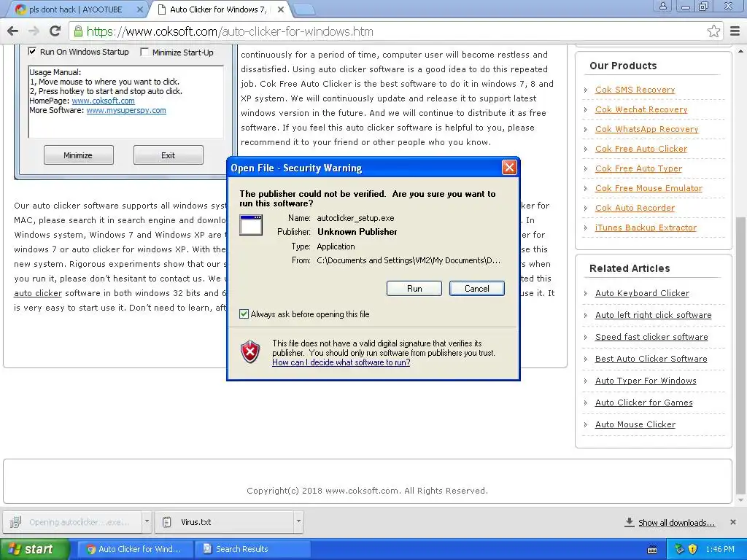Click the green lock security icon

pos(77,31)
